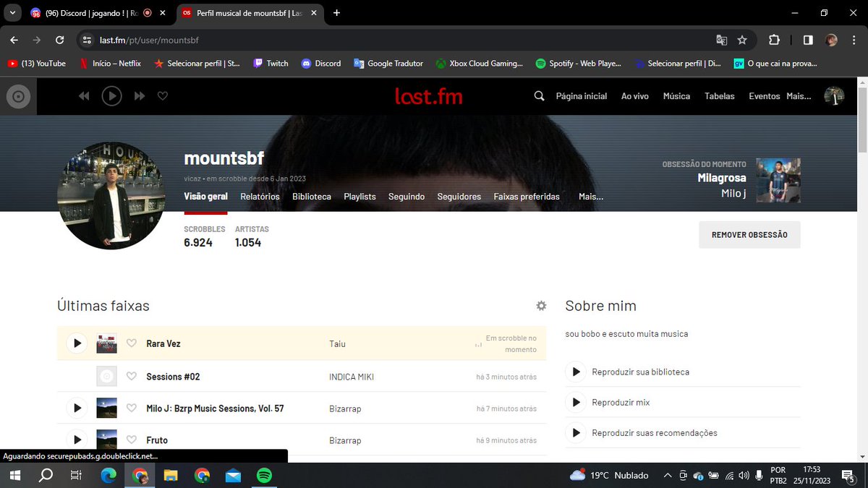The height and width of the screenshot is (488, 868).
Task: View site information icon in address bar
Action: pos(88,40)
